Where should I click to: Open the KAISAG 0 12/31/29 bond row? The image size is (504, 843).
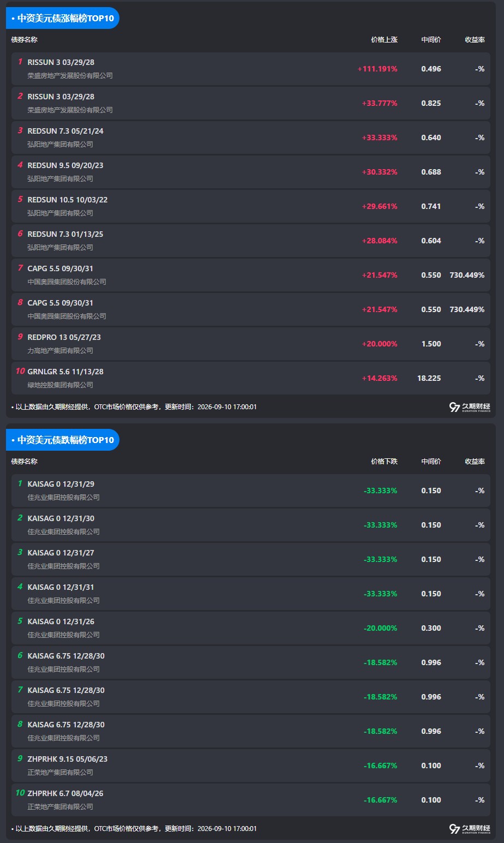251,491
